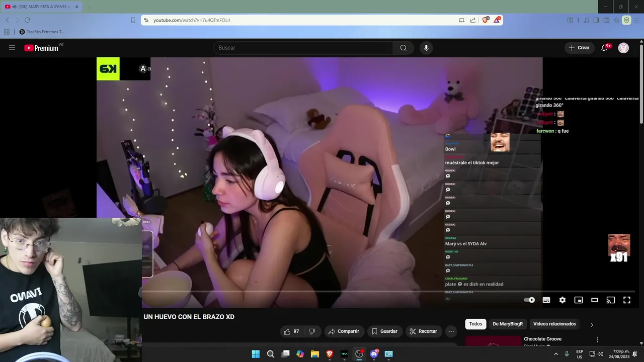Bookmark this page icon

point(133,20)
